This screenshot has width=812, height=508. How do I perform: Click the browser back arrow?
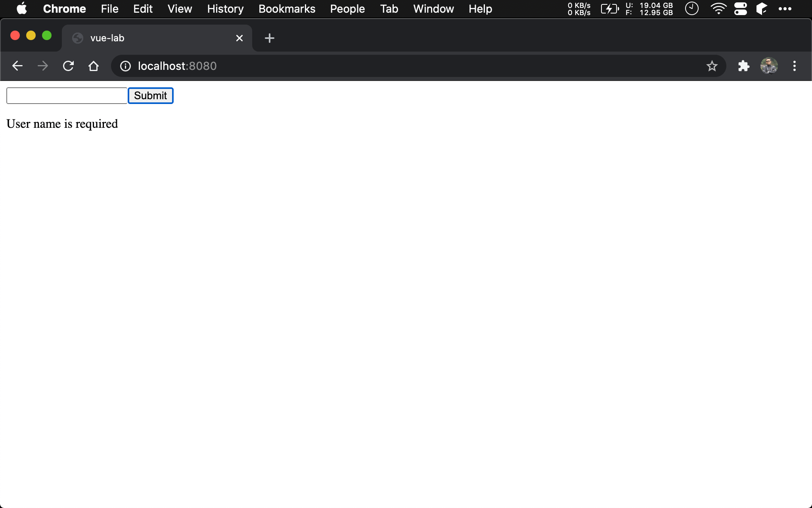point(17,66)
